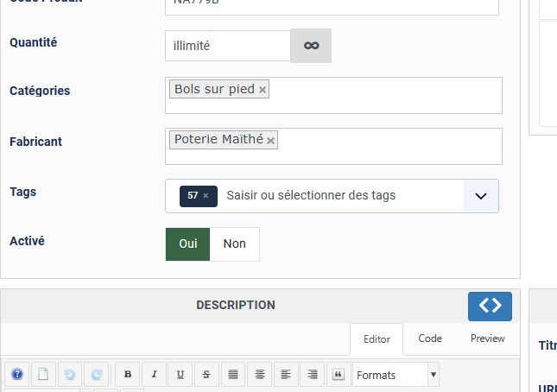Toggle strikethrough formatting
This screenshot has width=557, height=392.
click(206, 375)
